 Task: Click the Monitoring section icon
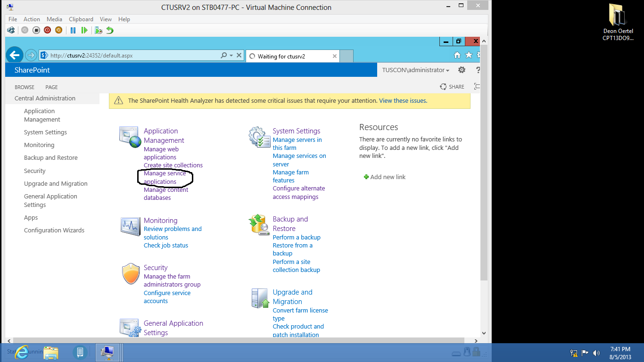(130, 227)
